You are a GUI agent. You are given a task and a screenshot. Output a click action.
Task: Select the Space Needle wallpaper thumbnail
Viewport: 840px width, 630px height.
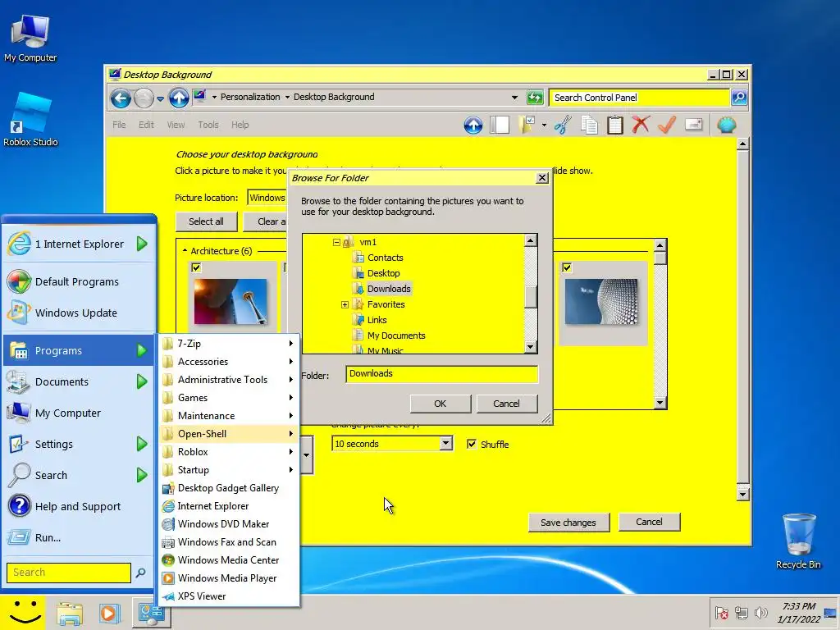231,301
